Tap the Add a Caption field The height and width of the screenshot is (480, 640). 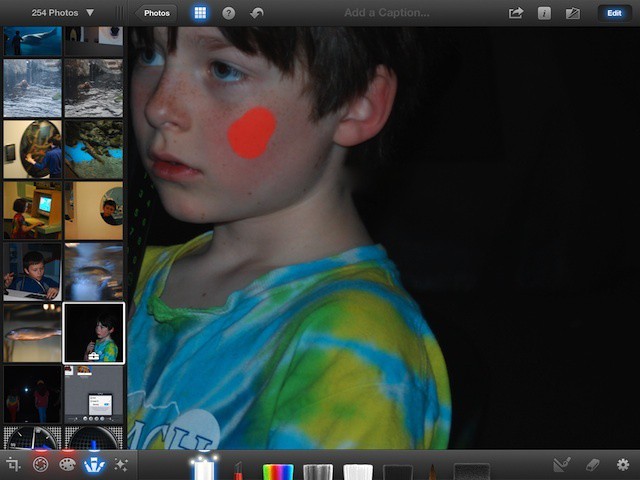(x=386, y=13)
